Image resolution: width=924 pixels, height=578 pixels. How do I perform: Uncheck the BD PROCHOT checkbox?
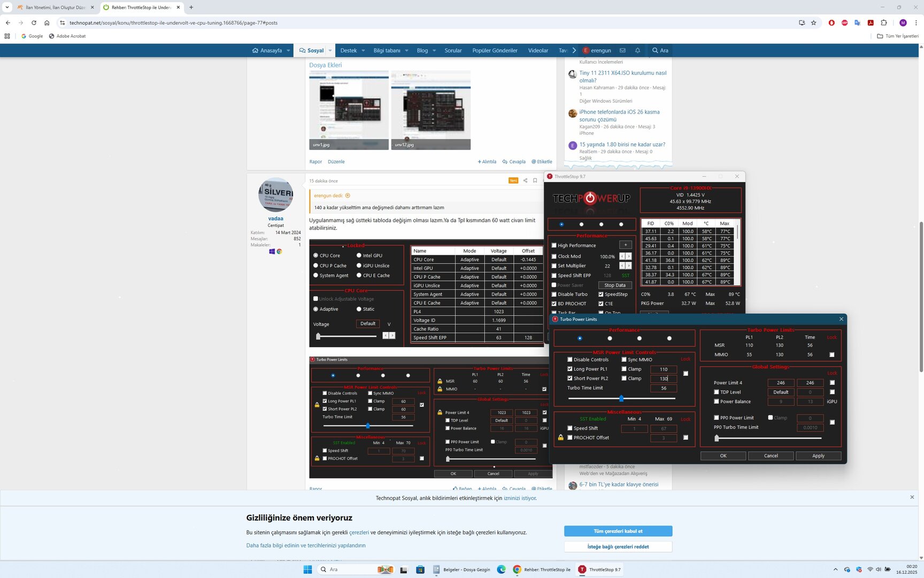(554, 303)
